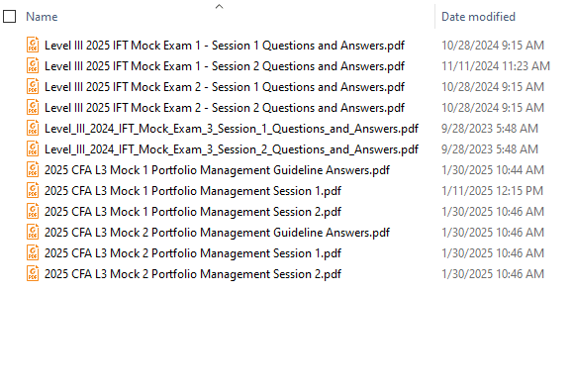Click PDF icon of 2024 Mock Exam 3 Session 2
The height and width of the screenshot is (392, 573).
(33, 149)
